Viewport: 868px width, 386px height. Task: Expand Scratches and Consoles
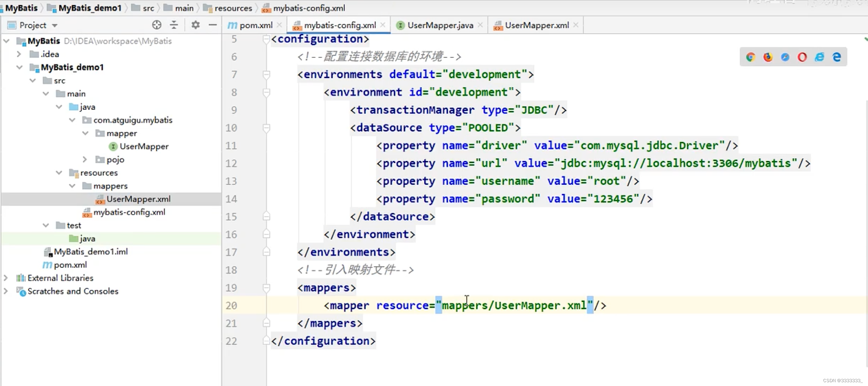click(6, 291)
